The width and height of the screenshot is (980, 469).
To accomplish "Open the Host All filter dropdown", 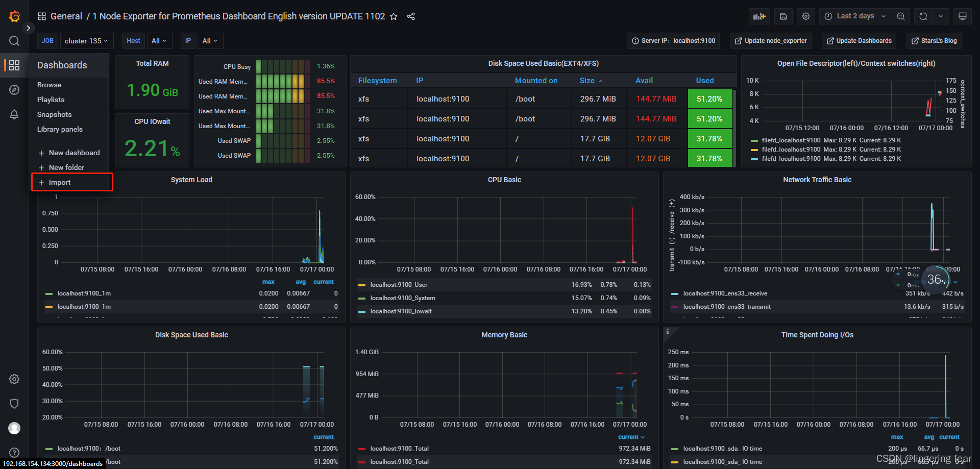I will point(159,41).
